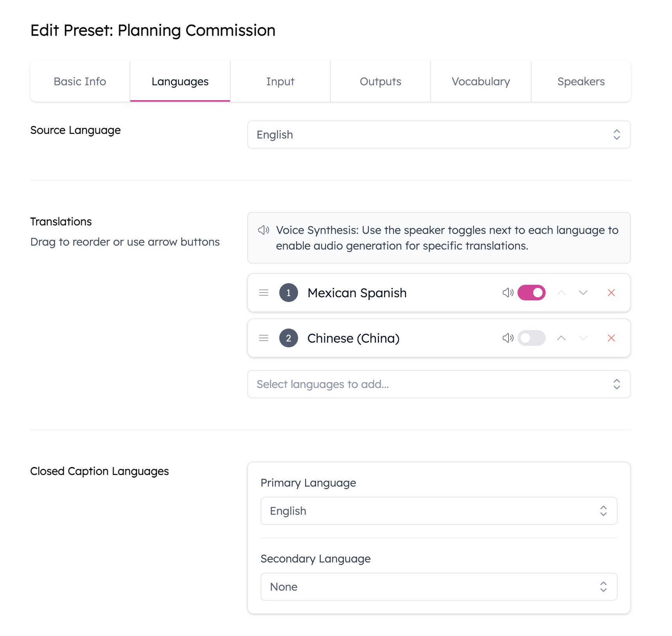The height and width of the screenshot is (636, 672).
Task: Open the Outputs tab
Action: 380,81
